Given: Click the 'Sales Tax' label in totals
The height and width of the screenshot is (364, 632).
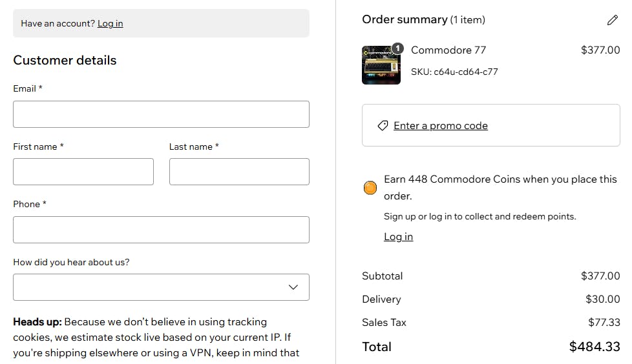Looking at the screenshot, I should coord(384,323).
